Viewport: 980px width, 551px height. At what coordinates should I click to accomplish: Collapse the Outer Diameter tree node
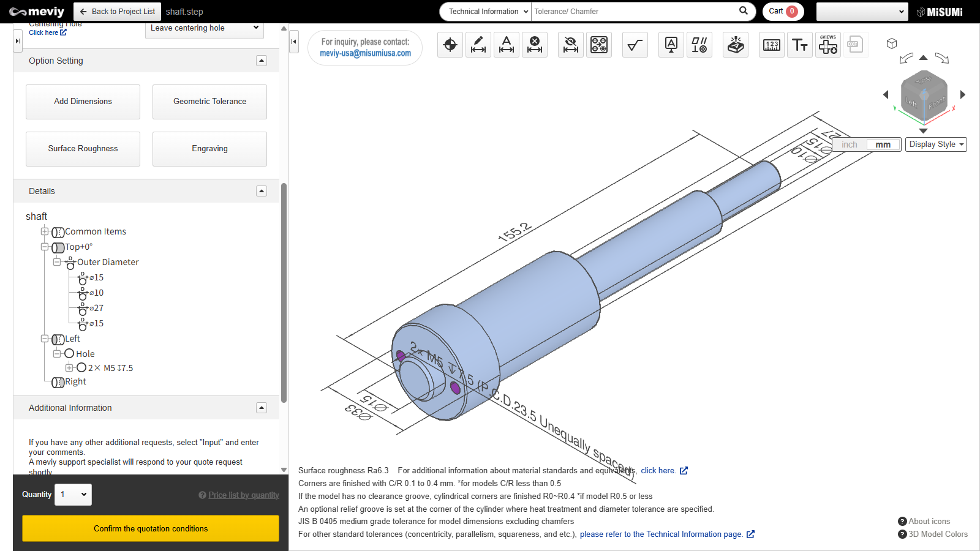click(x=57, y=262)
